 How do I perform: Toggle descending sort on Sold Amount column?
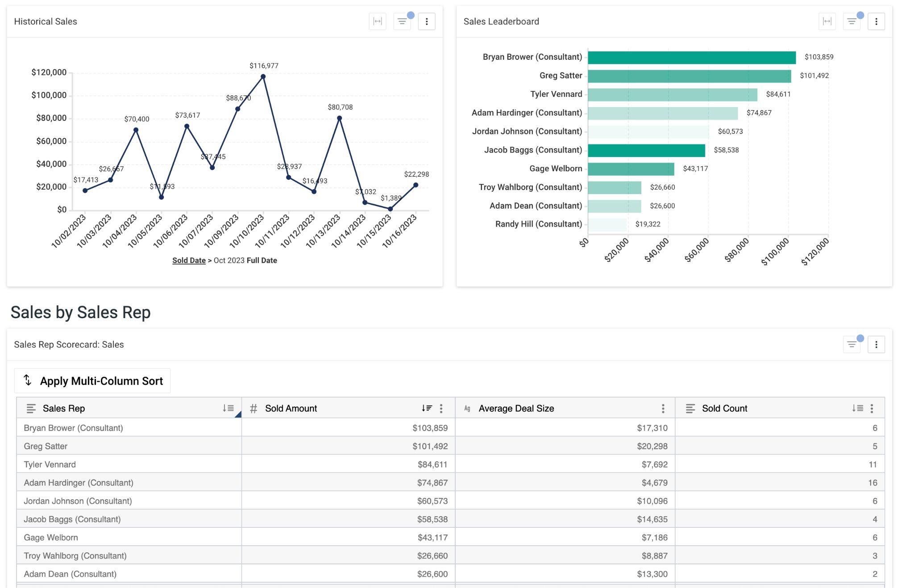click(x=427, y=408)
